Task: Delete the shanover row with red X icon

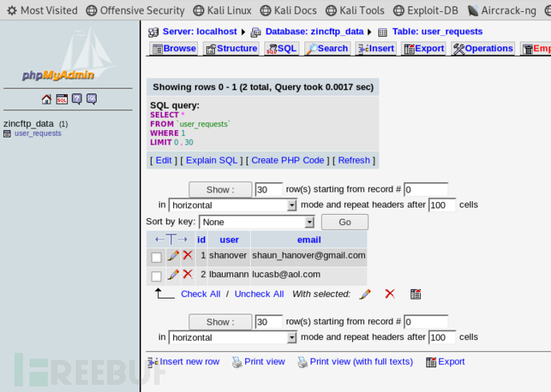Action: point(188,255)
